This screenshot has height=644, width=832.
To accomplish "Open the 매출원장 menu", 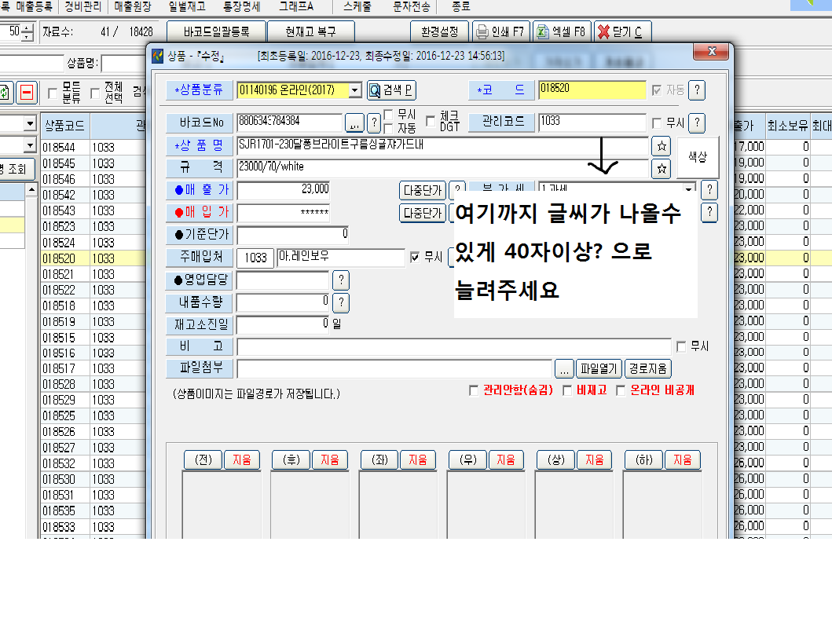I will (x=133, y=6).
